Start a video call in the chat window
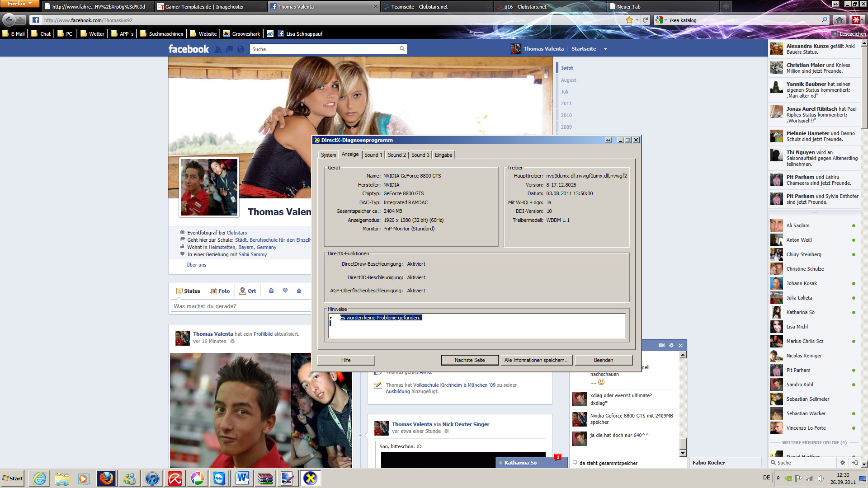This screenshot has height=488, width=868. [661, 345]
